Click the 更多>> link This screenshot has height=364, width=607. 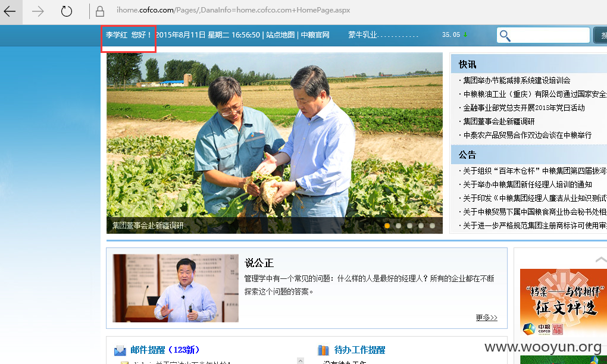pos(487,318)
